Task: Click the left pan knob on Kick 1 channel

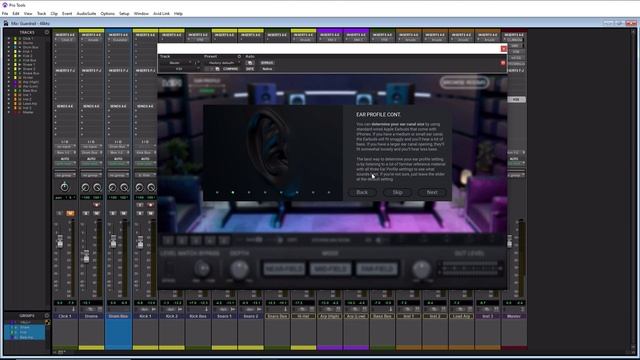Action: [139, 187]
